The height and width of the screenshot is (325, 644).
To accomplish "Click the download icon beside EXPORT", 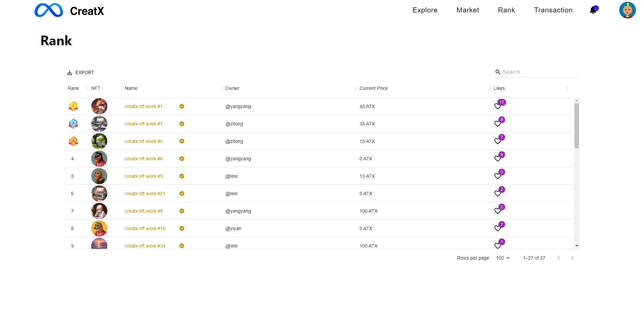I will 70,72.
